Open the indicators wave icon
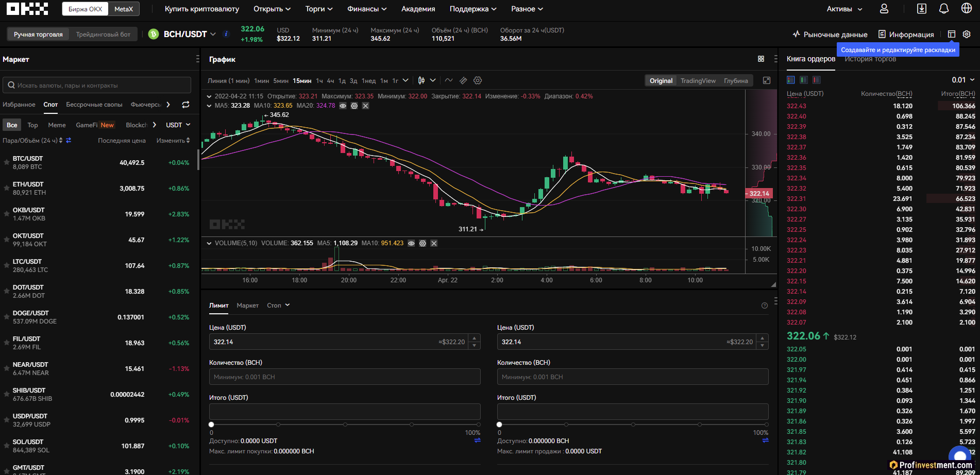Screen dimensions: 980x475 449,80
